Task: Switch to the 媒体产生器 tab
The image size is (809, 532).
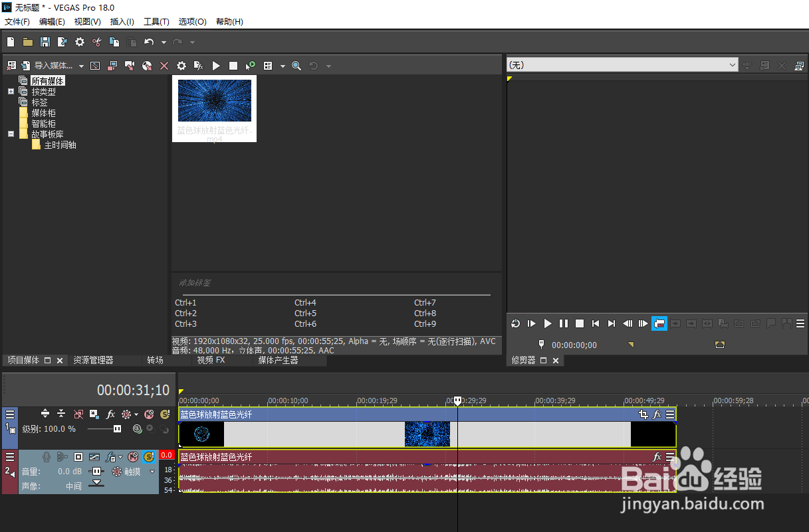Action: 278,360
